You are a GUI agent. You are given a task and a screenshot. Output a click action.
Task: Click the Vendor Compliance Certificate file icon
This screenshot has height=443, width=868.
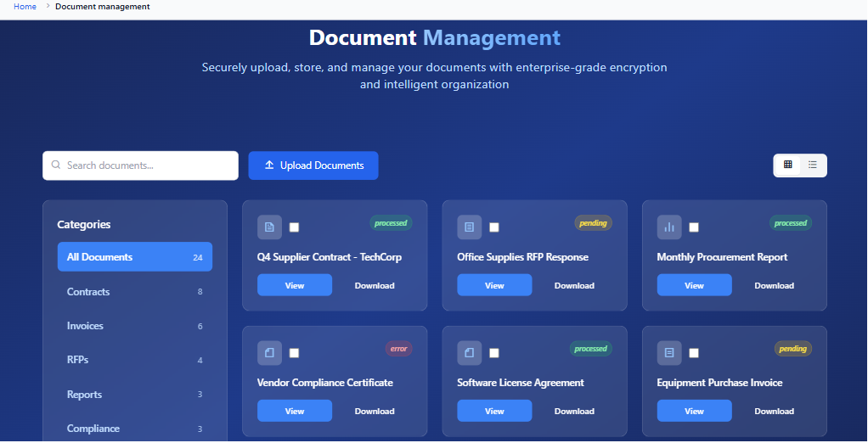pos(269,353)
